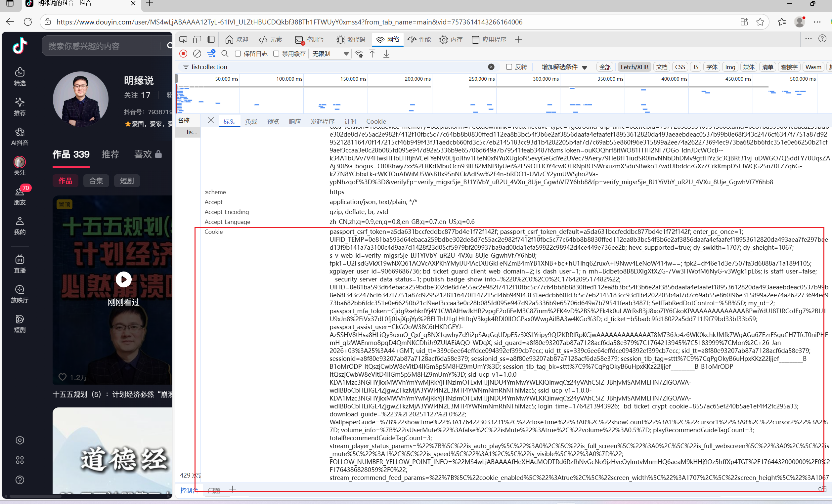832x504 pixels.
Task: Expand 增加筛选条件 dropdown
Action: point(564,67)
